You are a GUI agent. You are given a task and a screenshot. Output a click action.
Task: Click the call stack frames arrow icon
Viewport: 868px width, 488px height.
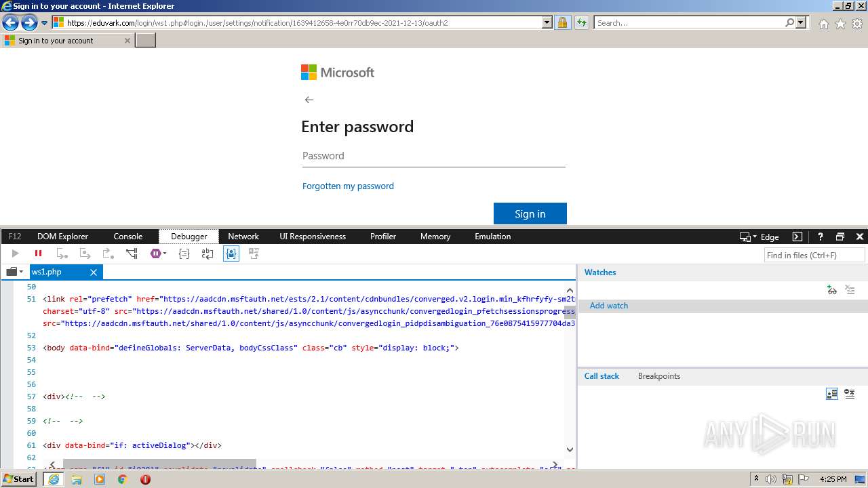(x=850, y=394)
